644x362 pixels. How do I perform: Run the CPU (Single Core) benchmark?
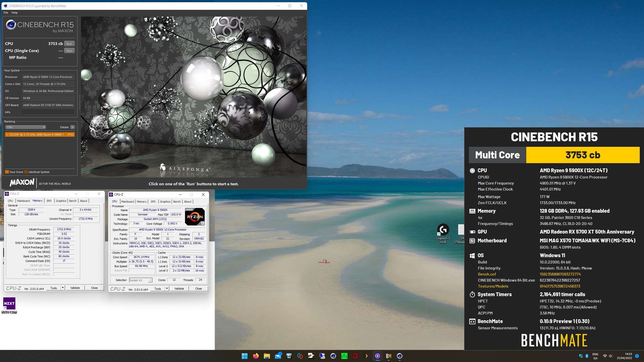(69, 51)
